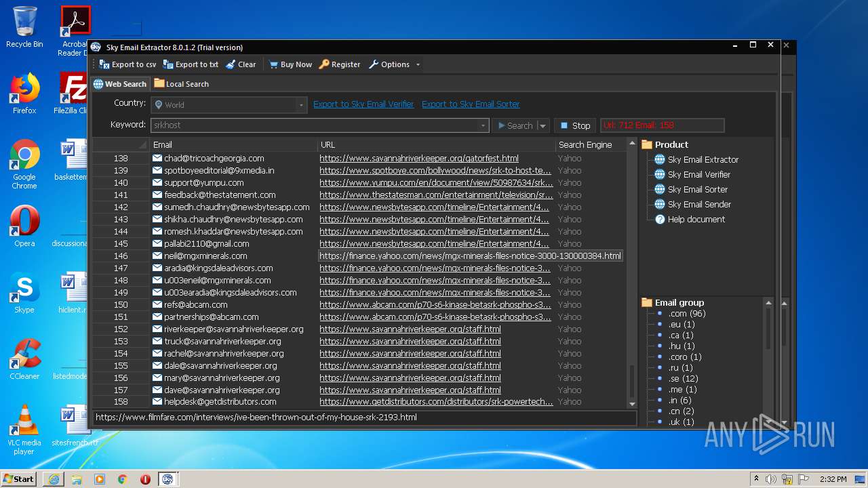Select the .cn (2) email group
The image size is (868, 488).
[681, 411]
